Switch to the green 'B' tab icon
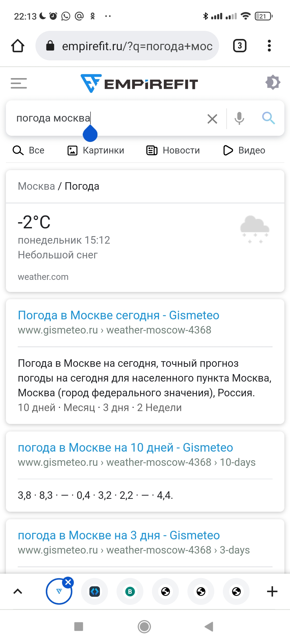The width and height of the screenshot is (290, 644). pyautogui.click(x=130, y=591)
